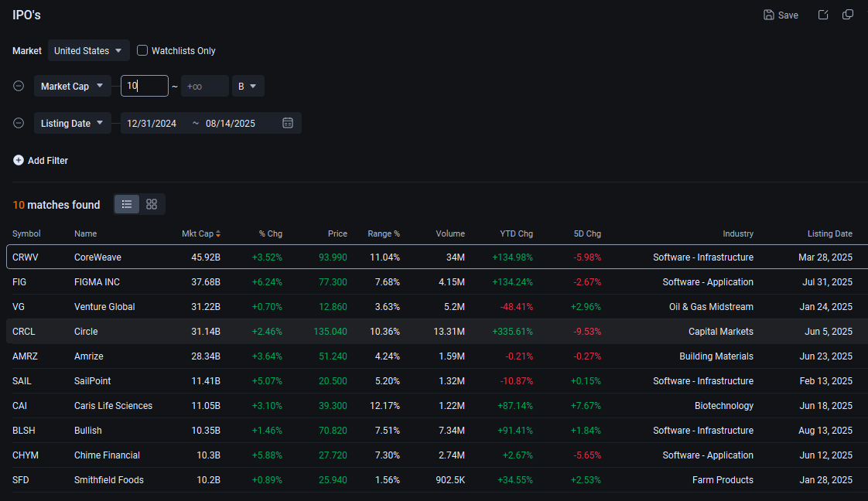Remove the Market Cap filter row
The height and width of the screenshot is (501, 868).
19,86
